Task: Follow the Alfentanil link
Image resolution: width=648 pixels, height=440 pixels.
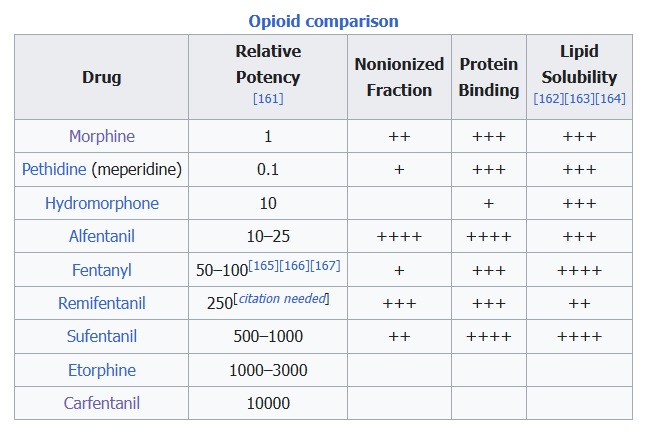Action: [101, 236]
